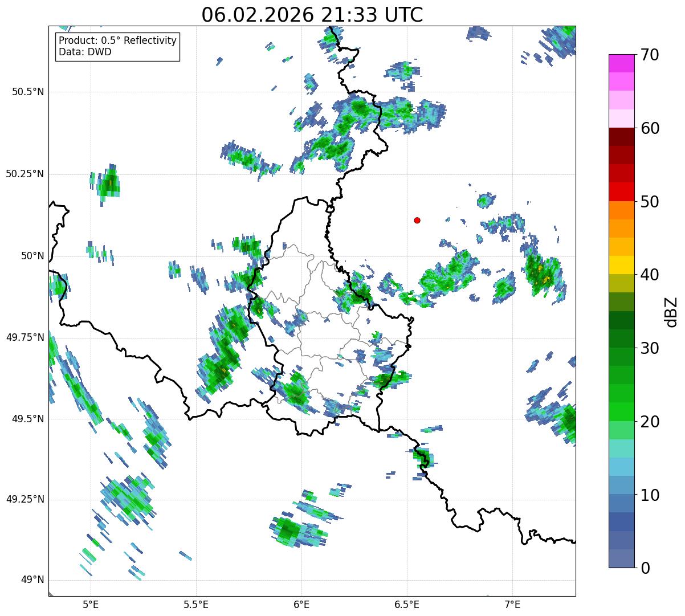The width and height of the screenshot is (685, 616).
Task: Click the colorbar tick label 50
Action: click(650, 202)
